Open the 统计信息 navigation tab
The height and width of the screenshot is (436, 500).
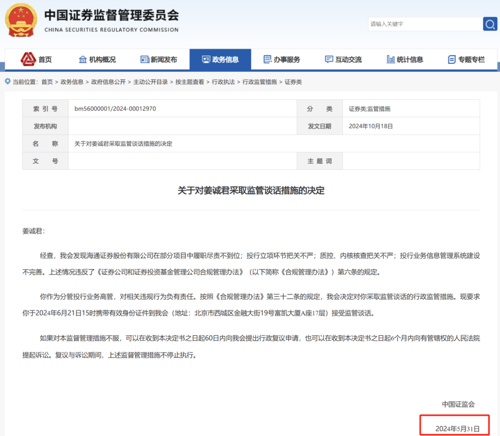click(x=405, y=59)
